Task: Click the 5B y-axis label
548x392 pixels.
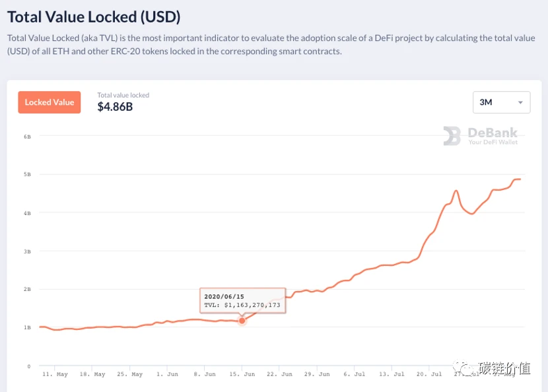Action: point(27,174)
